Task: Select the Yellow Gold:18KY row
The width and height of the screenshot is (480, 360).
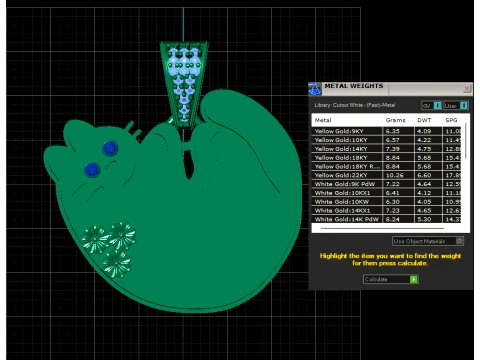Action: [x=387, y=158]
